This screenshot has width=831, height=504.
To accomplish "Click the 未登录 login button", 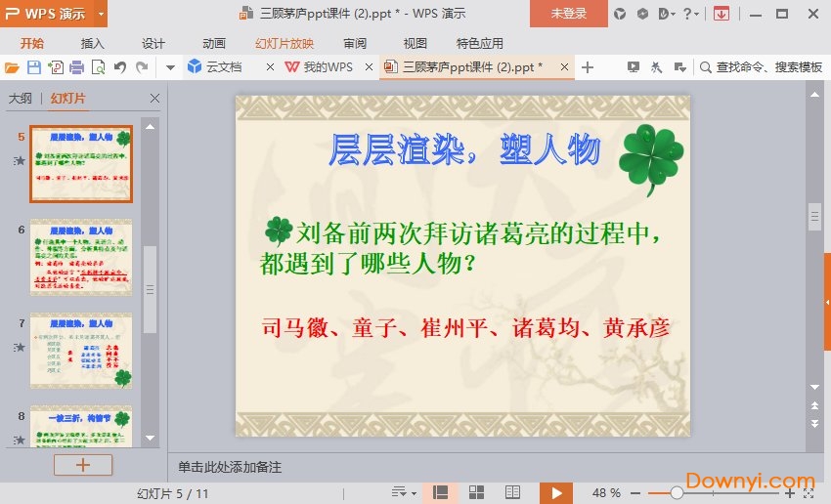I will pos(569,14).
